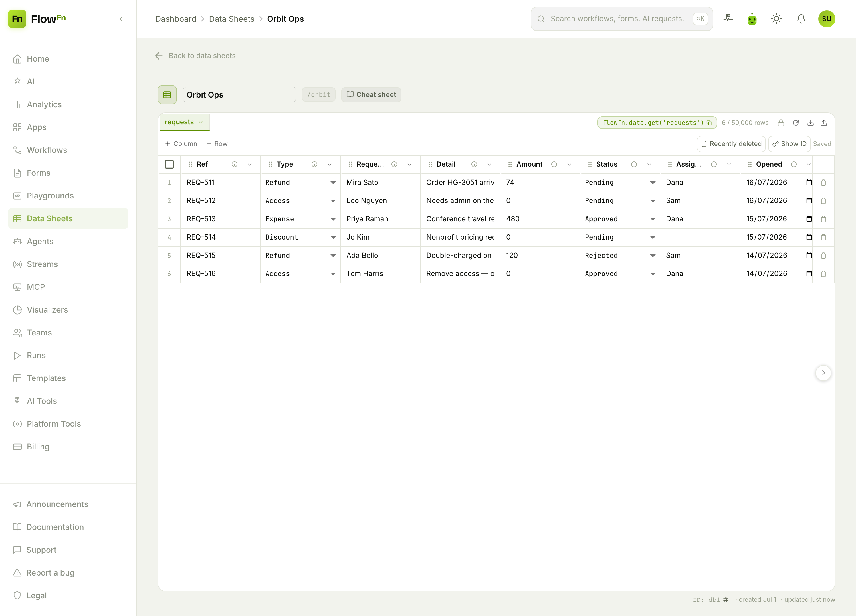Screen dimensions: 856x616
Task: Open Streams in the sidebar
Action: point(68,264)
